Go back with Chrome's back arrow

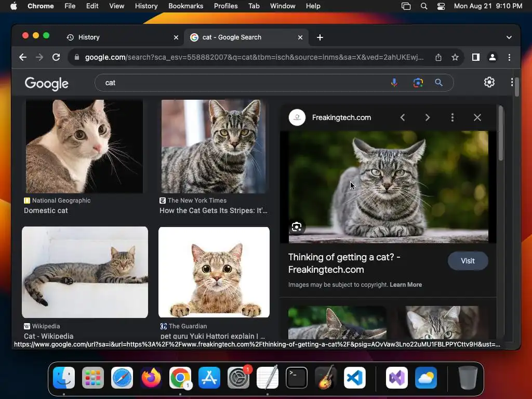pyautogui.click(x=23, y=57)
